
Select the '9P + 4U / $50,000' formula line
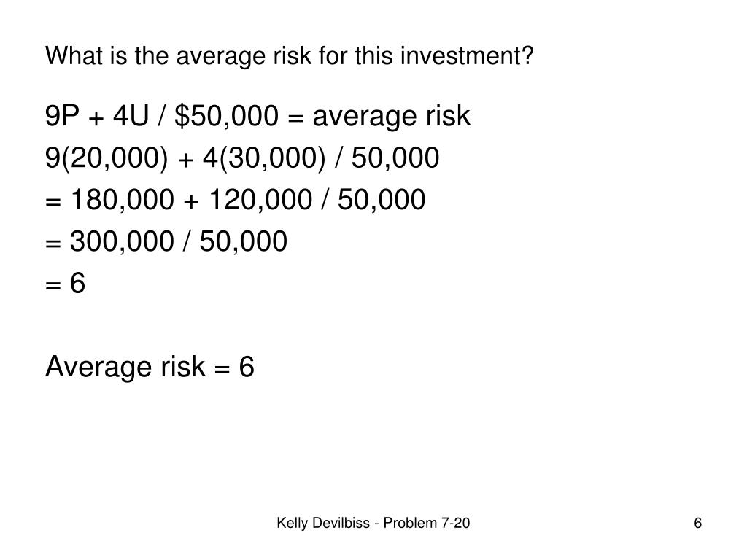click(x=258, y=116)
